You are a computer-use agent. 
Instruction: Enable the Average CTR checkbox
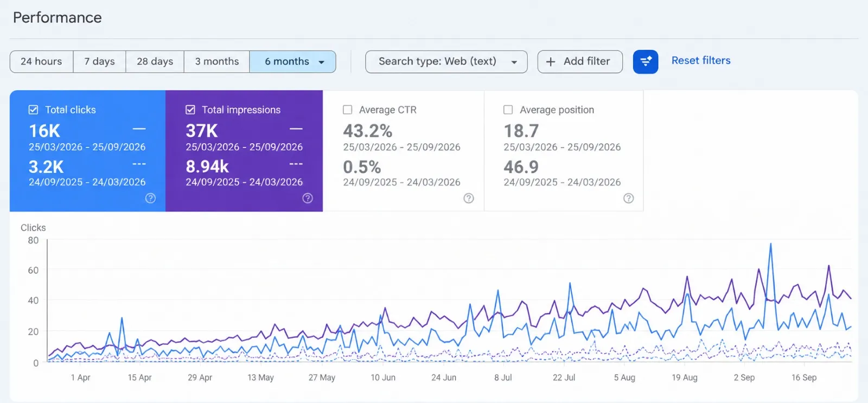[348, 110]
